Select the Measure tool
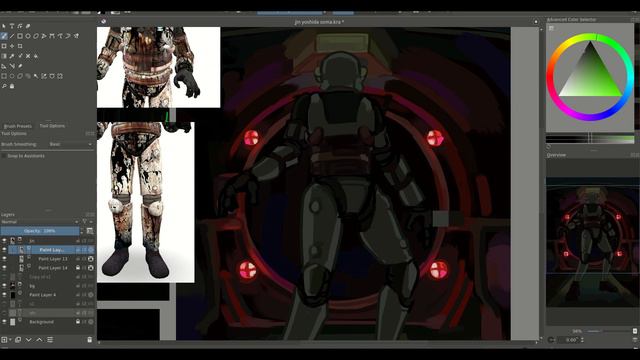The width and height of the screenshot is (640, 360). point(12,66)
